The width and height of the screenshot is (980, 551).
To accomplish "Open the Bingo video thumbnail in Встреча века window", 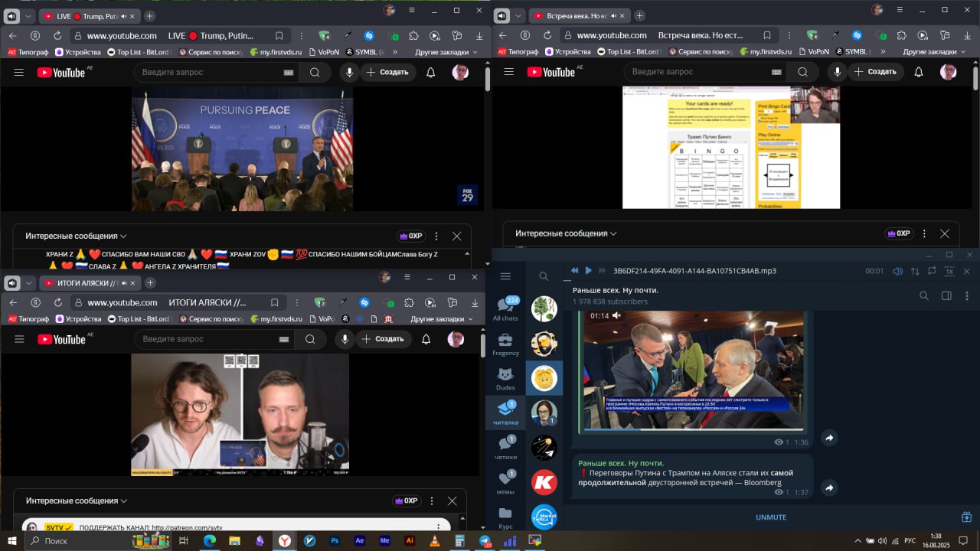I will [731, 147].
